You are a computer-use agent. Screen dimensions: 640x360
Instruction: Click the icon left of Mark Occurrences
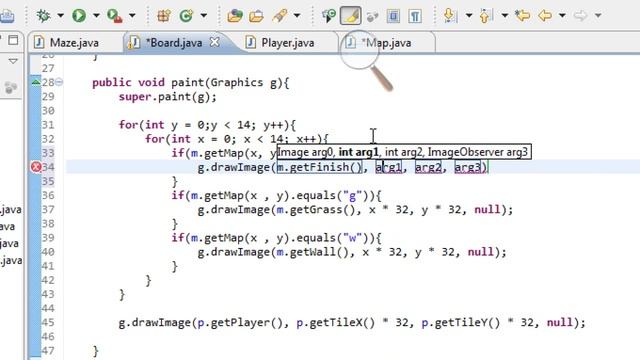pos(329,16)
